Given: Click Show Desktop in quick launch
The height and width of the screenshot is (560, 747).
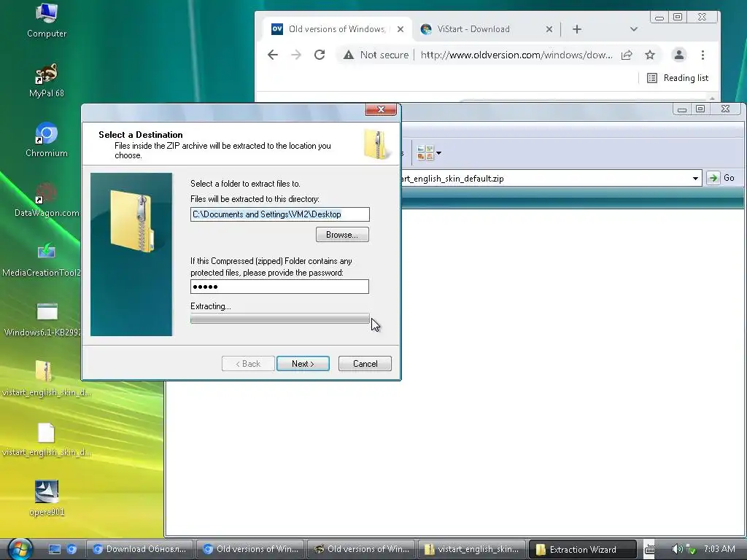Looking at the screenshot, I should pos(55,550).
